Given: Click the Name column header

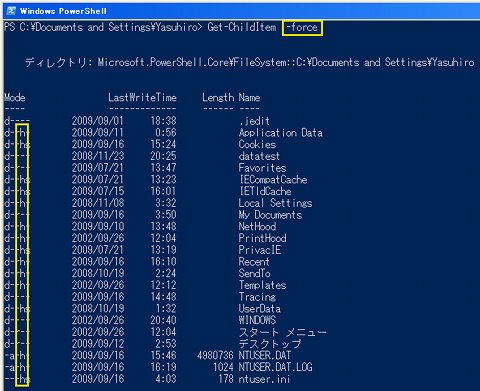Looking at the screenshot, I should click(x=249, y=98).
